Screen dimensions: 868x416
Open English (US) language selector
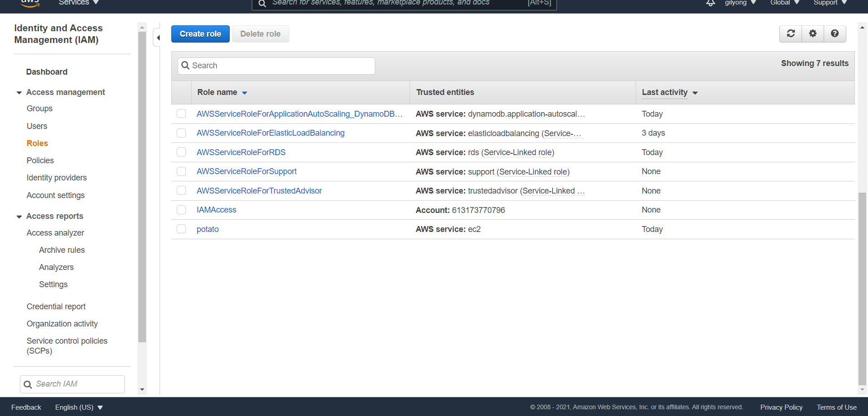[79, 407]
